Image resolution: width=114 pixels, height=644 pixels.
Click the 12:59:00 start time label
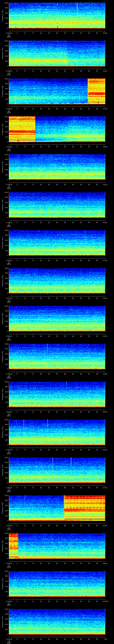9,601
